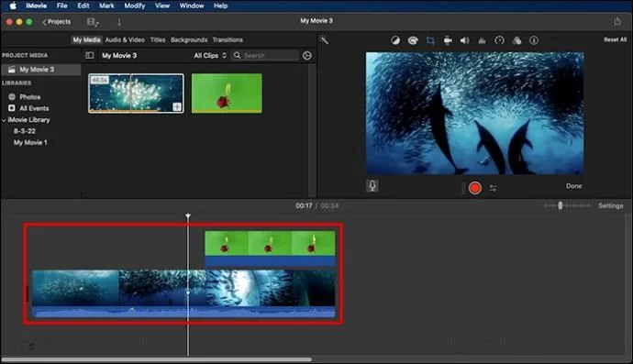Select My Movie 1 in library

30,142
